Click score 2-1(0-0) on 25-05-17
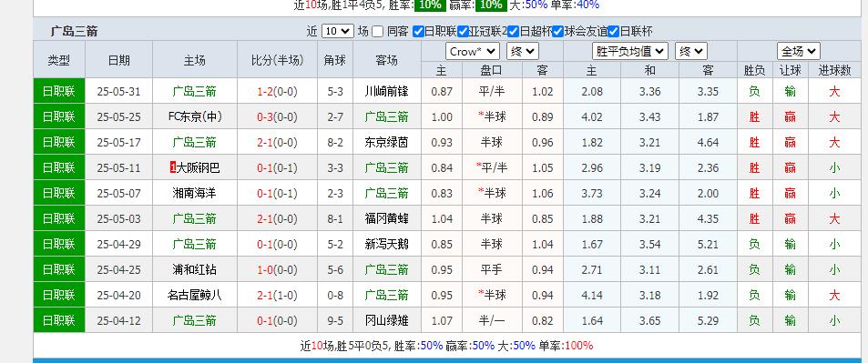Viewport: 868px width, 363px height. point(277,142)
